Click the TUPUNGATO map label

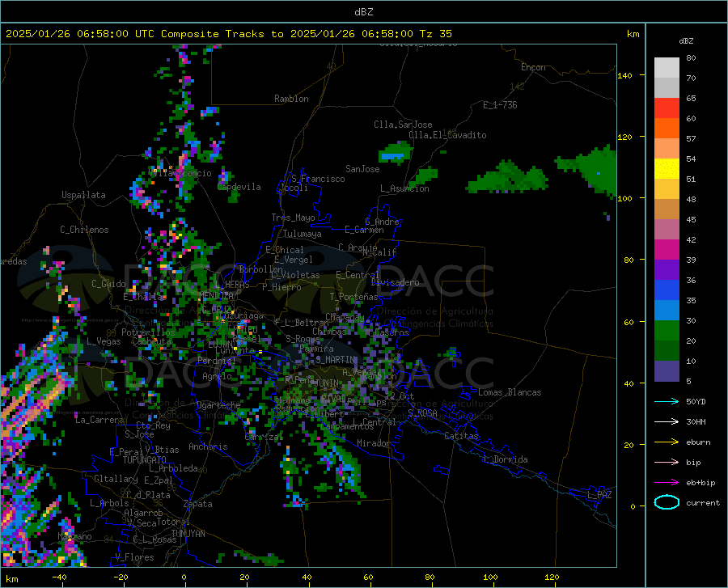pos(145,460)
